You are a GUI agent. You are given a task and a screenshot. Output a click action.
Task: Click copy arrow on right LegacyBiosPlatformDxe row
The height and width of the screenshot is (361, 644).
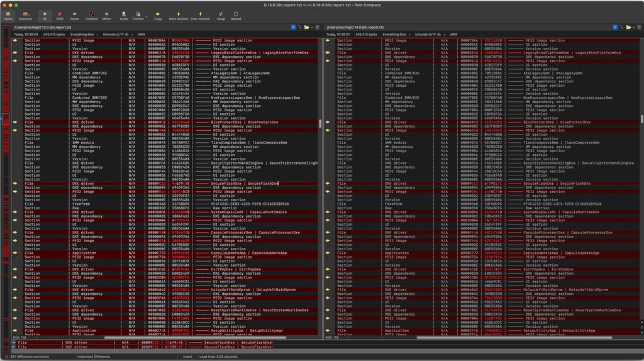[328, 53]
